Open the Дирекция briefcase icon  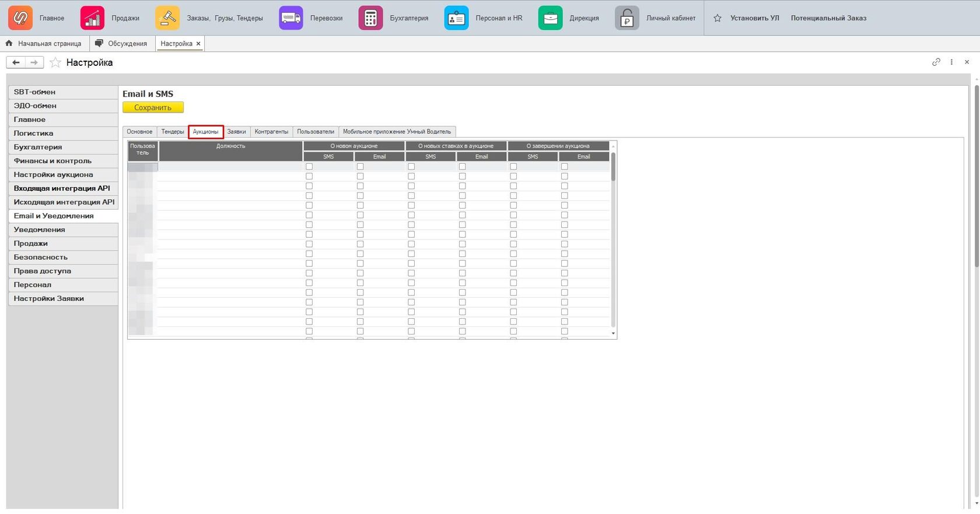550,18
